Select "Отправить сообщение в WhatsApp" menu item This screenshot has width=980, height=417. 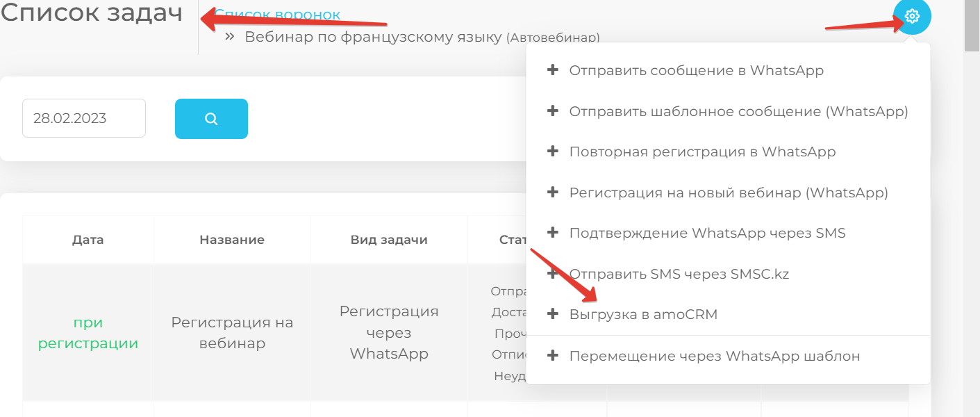coord(696,70)
